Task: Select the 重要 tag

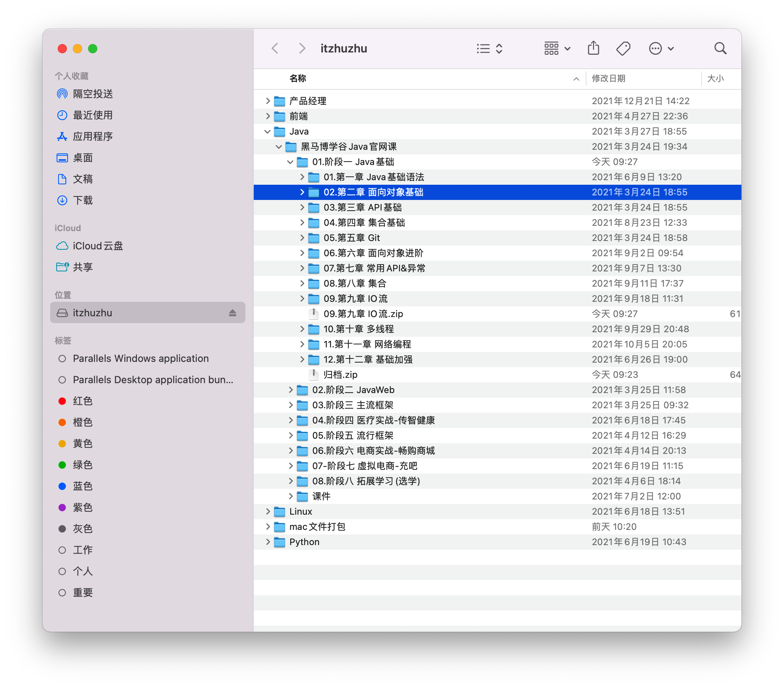Action: click(148, 592)
